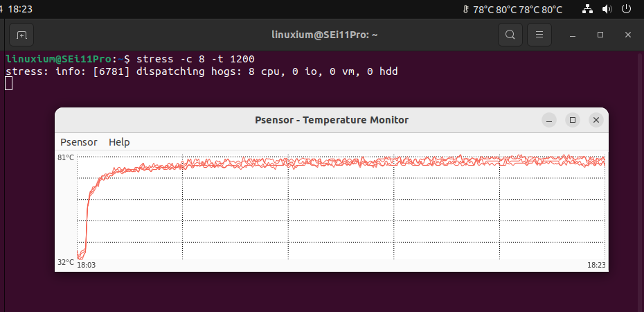This screenshot has height=312, width=644.
Task: Minimize the Psensor window
Action: [x=549, y=120]
